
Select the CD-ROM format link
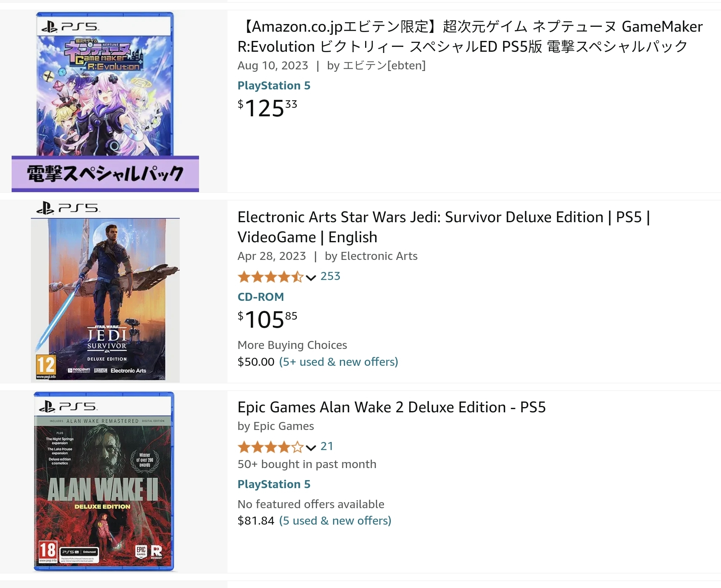pyautogui.click(x=260, y=297)
